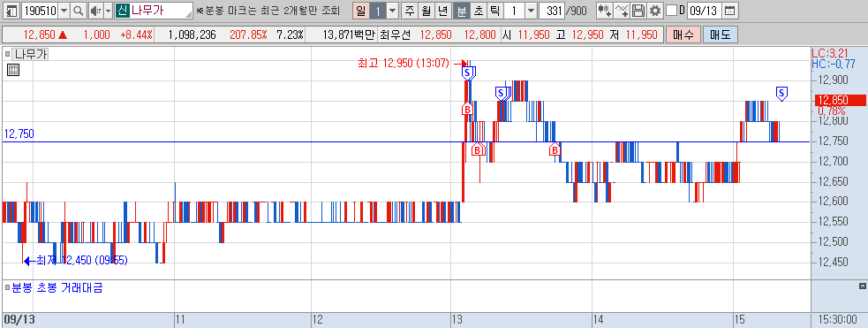Close the lower indicator panel with X
This screenshot has height=328, width=868.
[x=862, y=286]
